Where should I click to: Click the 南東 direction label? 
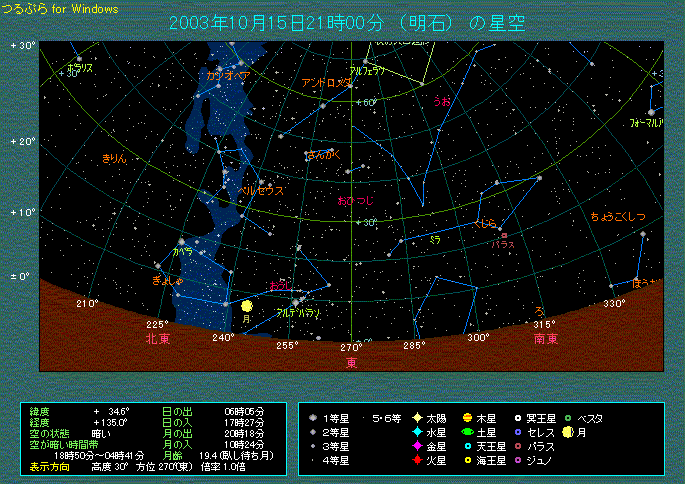pos(546,339)
